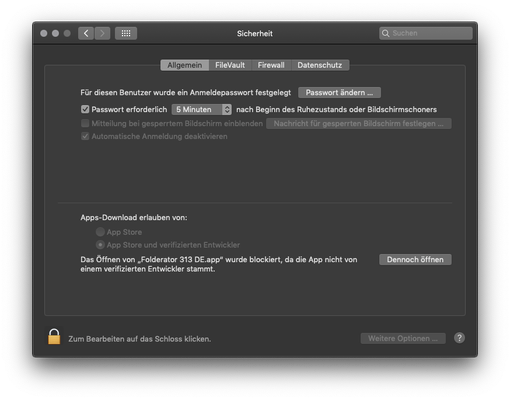
Task: Click the lock icon to make changes
Action: [x=54, y=336]
